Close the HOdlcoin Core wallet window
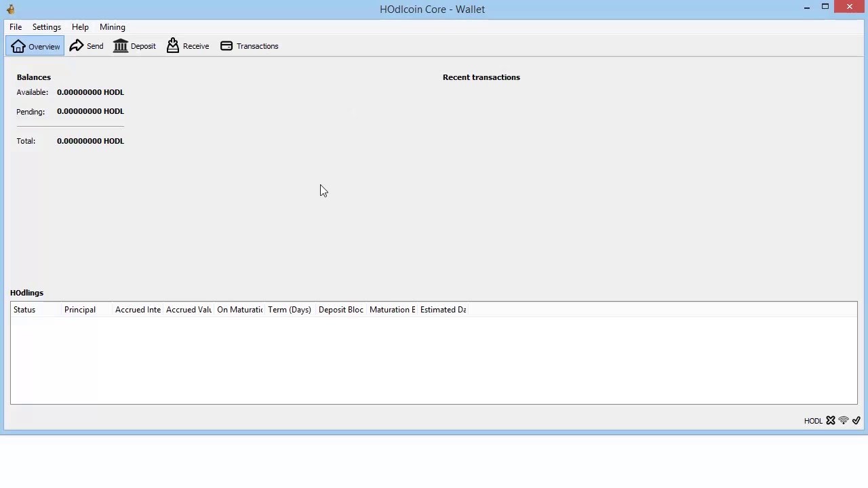Screen dimensions: 868x488 850,7
